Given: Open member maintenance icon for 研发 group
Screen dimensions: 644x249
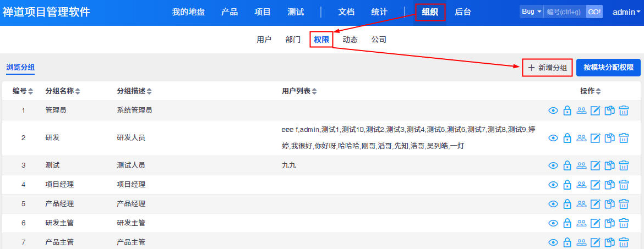Looking at the screenshot, I should tap(581, 138).
